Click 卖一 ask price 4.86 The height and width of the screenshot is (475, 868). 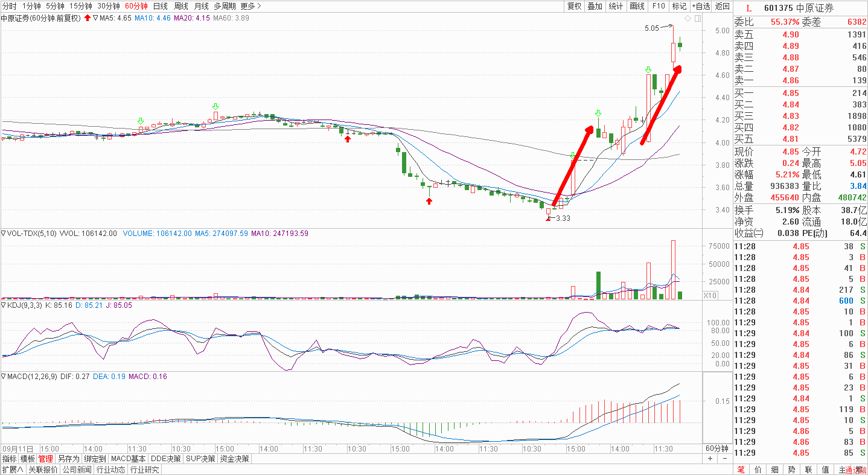tap(791, 80)
